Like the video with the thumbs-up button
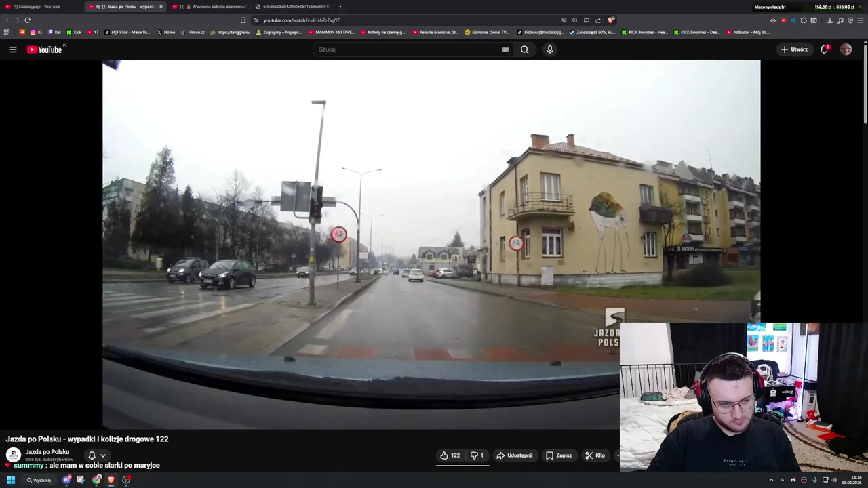 pos(450,455)
